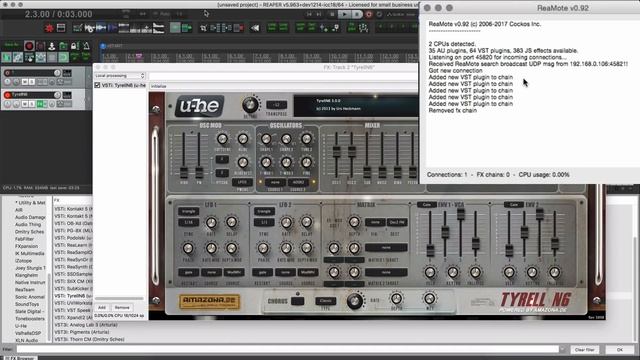Viewport: 640px width, 360px height.
Task: Click the Osc1 fader in Mixer section
Action: (336, 152)
